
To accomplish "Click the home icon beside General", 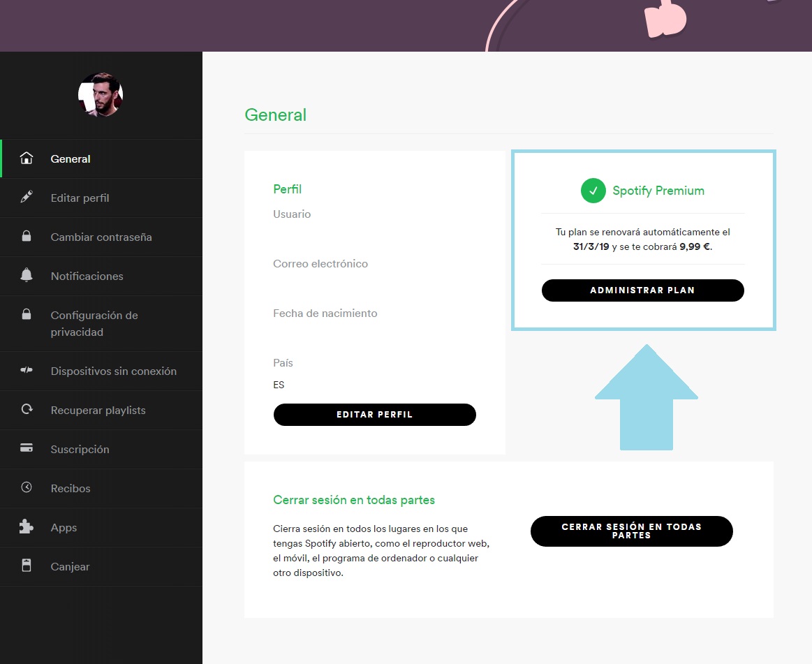I will point(27,158).
